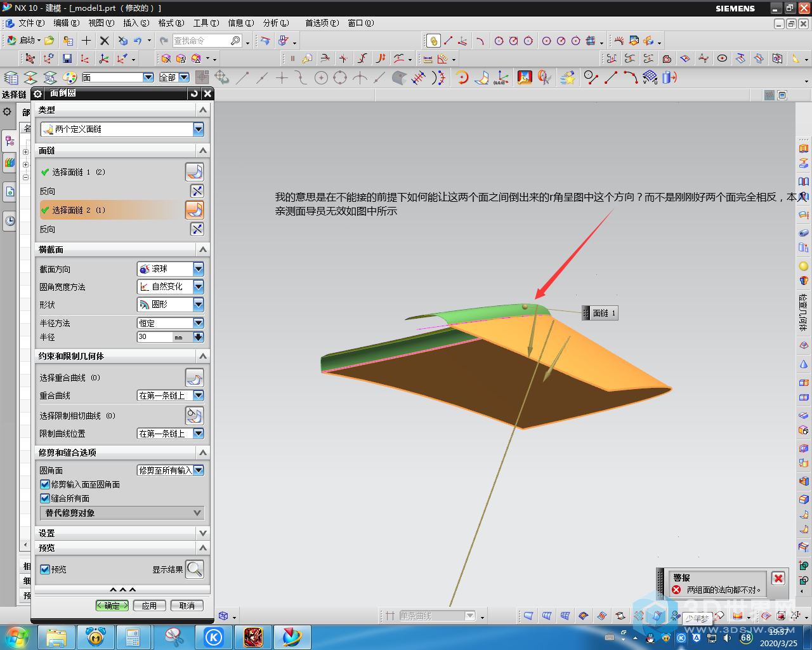Screen dimensions: 812x650
Task: Open the Tools menu
Action: click(x=206, y=23)
